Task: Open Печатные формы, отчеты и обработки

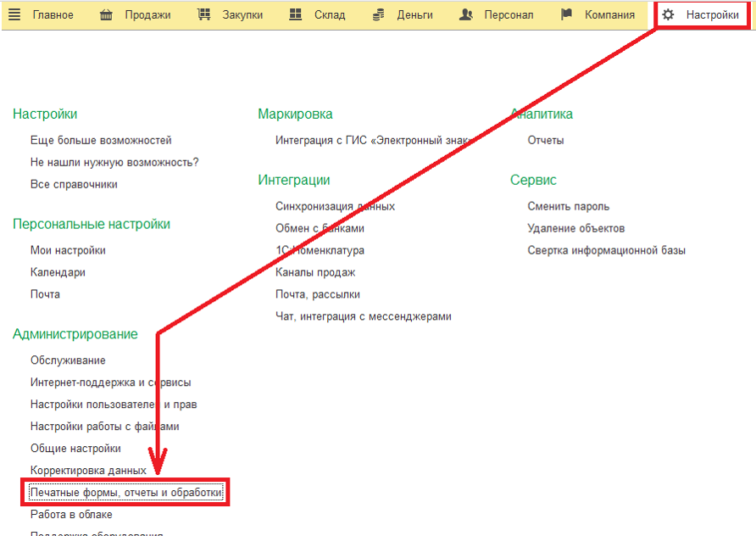Action: coord(126,493)
